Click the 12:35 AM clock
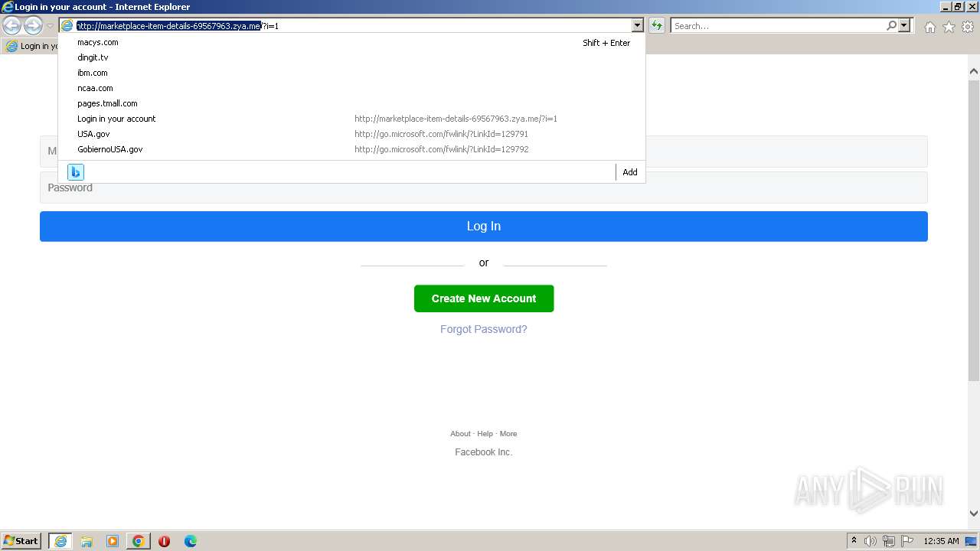This screenshot has width=980, height=551. click(x=941, y=541)
